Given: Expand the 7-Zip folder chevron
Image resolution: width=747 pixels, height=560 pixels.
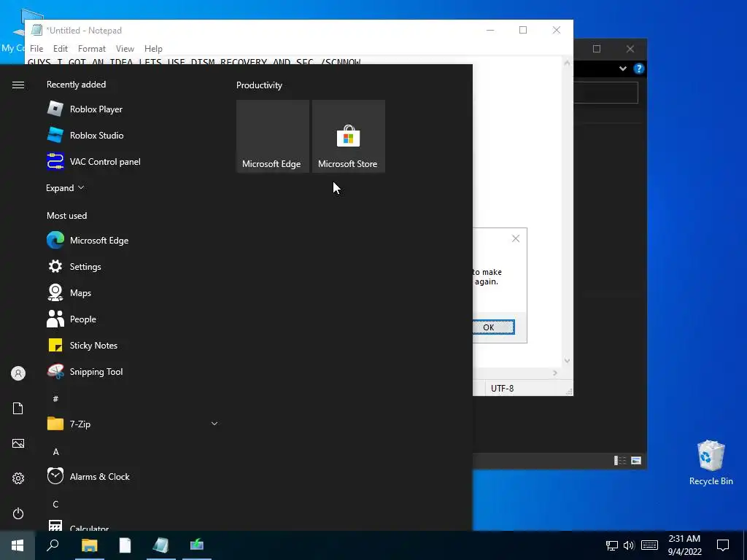Looking at the screenshot, I should coord(214,424).
